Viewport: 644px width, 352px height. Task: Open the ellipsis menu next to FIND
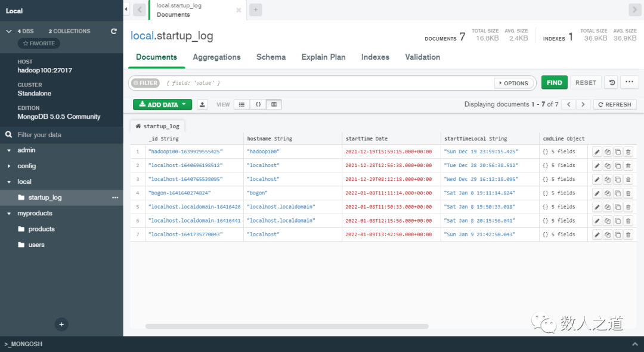[630, 82]
